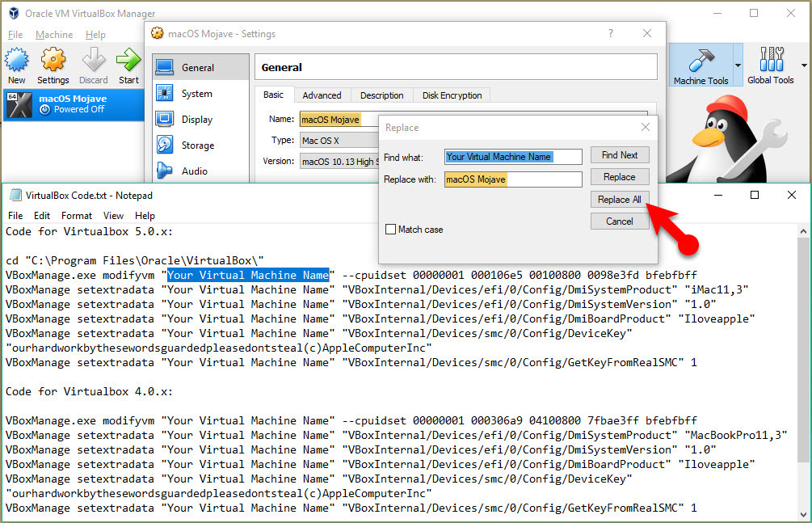Close the Replace dialog
Screen dimensions: 812x523
pos(646,127)
